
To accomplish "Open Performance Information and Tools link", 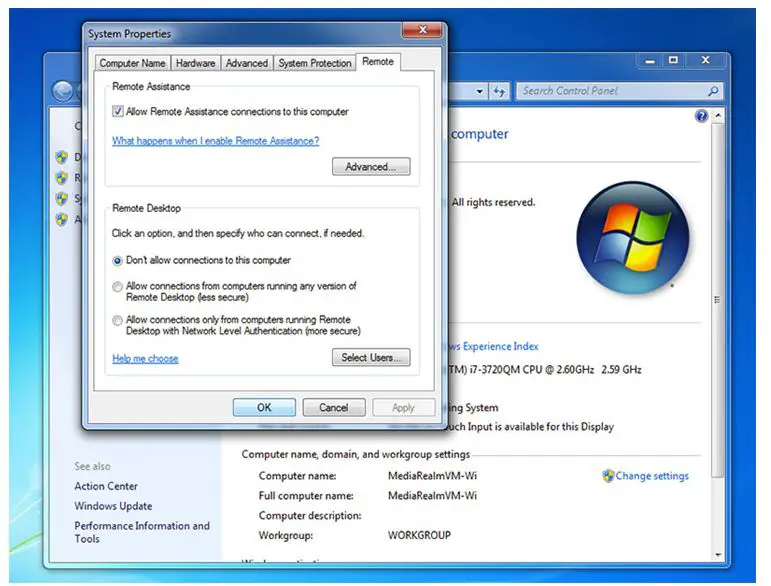I will (x=142, y=532).
